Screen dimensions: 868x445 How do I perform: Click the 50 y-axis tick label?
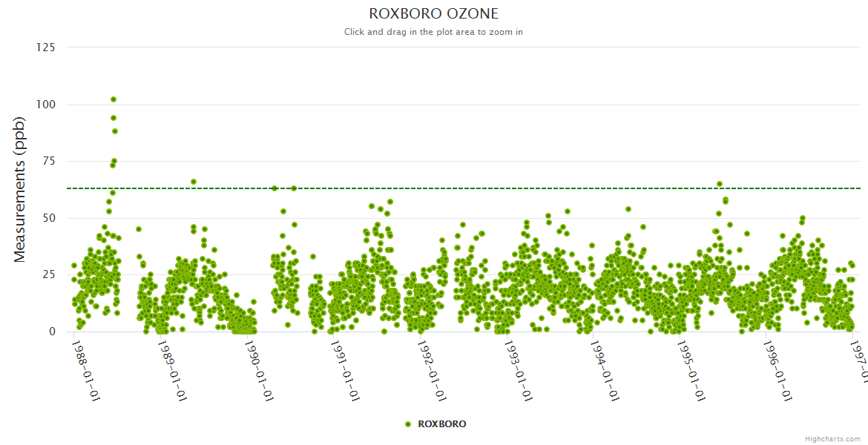click(48, 218)
